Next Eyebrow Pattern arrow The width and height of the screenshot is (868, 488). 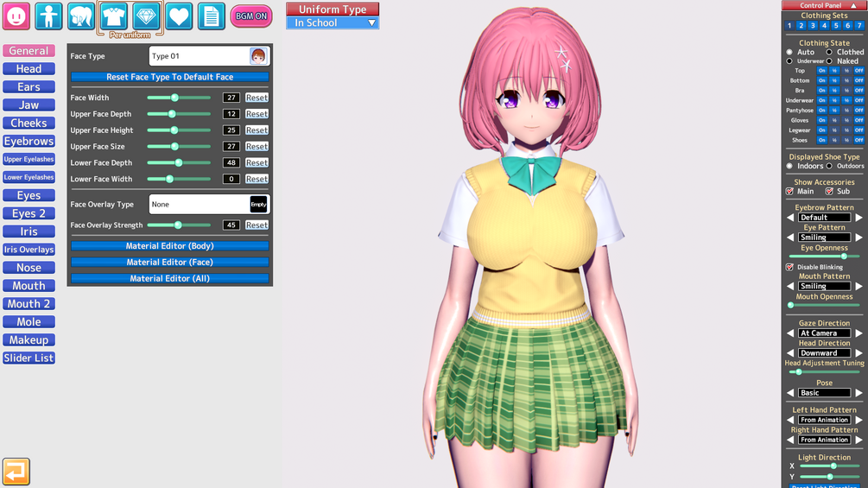(x=858, y=218)
